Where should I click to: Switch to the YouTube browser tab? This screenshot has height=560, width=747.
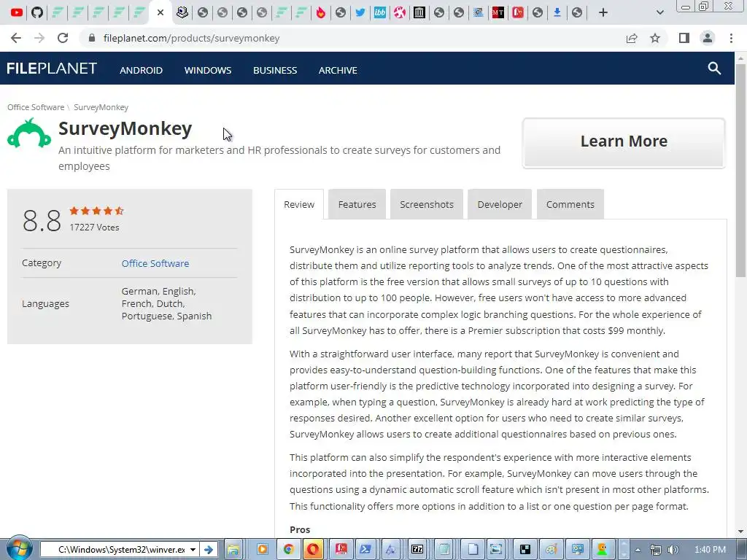(17, 12)
